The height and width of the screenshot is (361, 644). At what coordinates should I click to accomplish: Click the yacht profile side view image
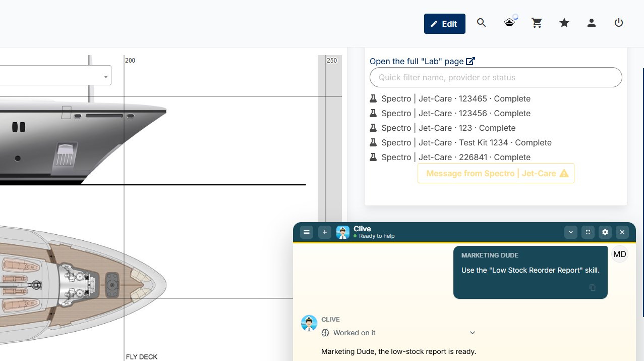(83, 144)
